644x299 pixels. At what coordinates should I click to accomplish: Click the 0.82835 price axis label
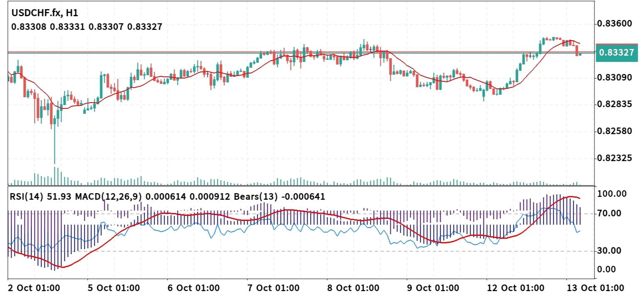(614, 104)
